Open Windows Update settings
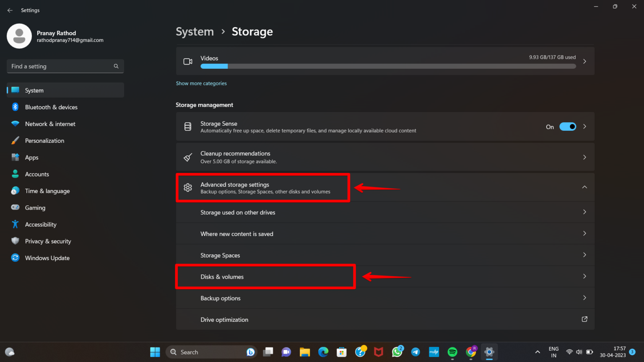 pyautogui.click(x=47, y=258)
